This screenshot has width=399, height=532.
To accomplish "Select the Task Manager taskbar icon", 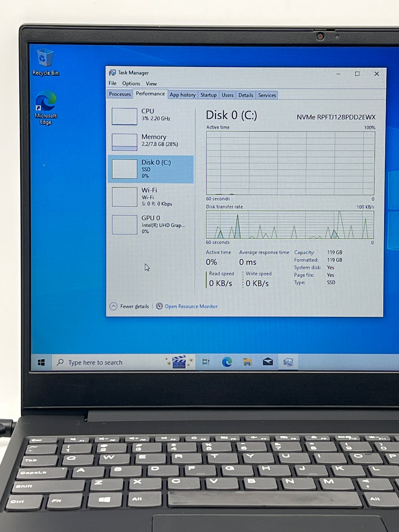I will click(x=288, y=362).
